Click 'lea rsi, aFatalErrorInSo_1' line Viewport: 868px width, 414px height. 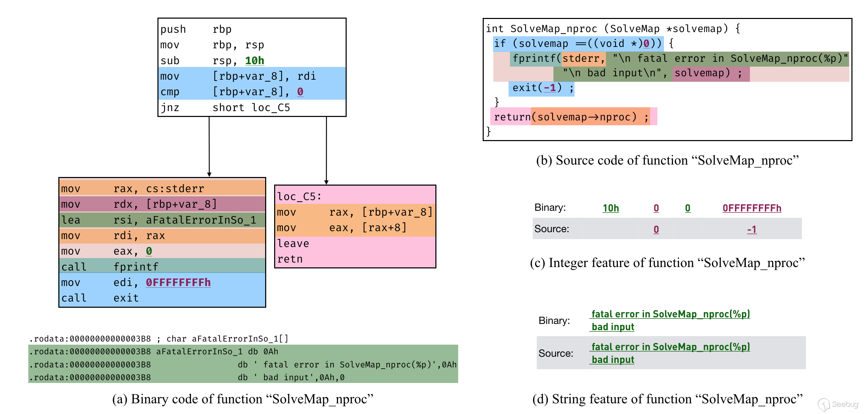click(x=158, y=220)
